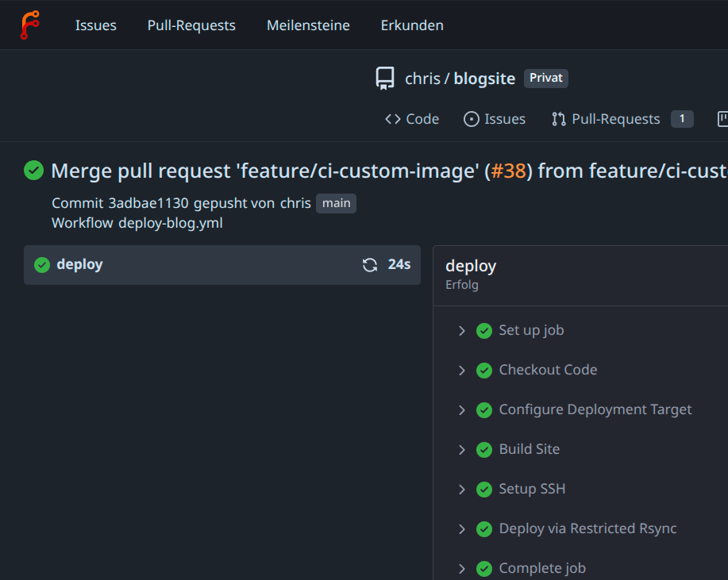
Task: Click the success check icon on the deploy job card
Action: click(41, 265)
